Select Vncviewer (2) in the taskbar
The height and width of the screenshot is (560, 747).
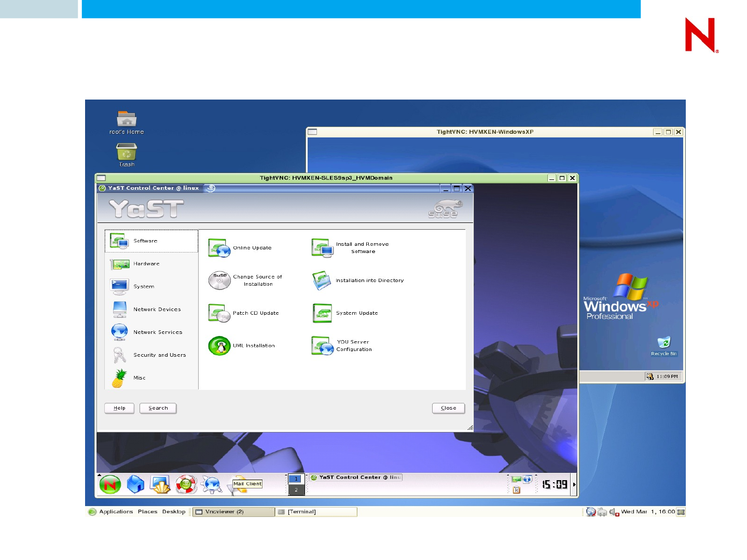coord(233,512)
